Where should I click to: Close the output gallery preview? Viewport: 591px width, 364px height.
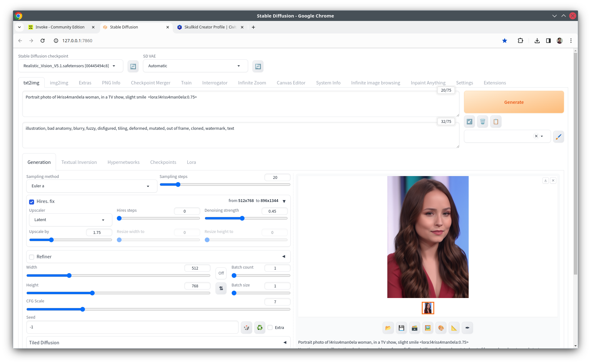(553, 180)
